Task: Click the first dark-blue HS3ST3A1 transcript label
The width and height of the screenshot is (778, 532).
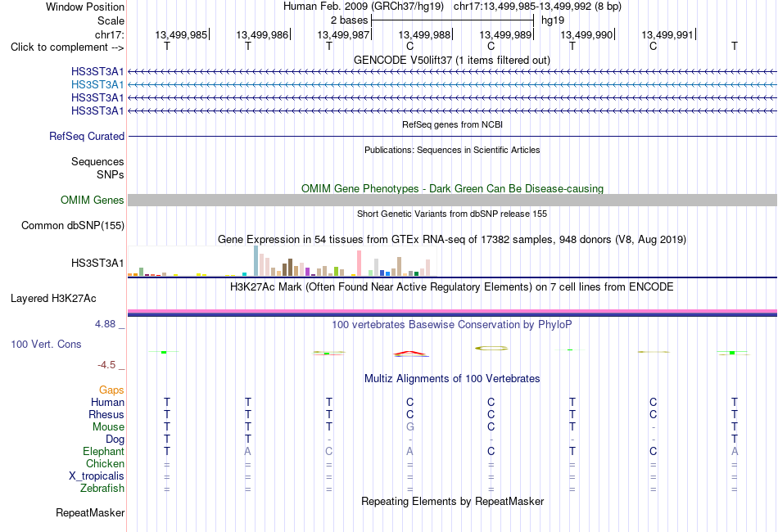Action: click(x=97, y=71)
